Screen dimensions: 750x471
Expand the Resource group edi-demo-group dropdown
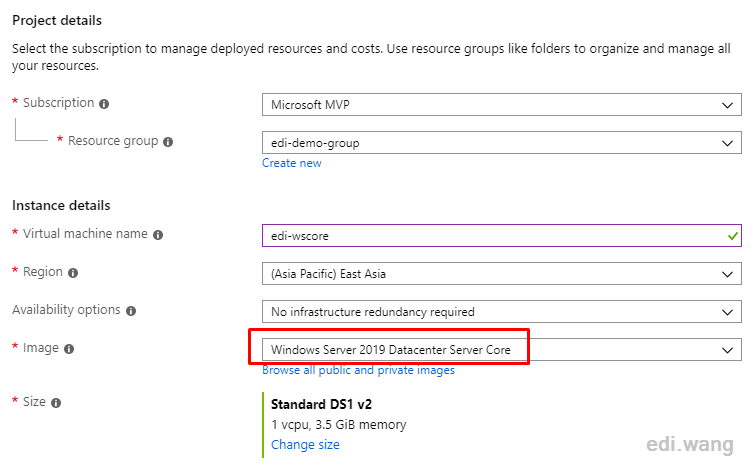pyautogui.click(x=502, y=142)
